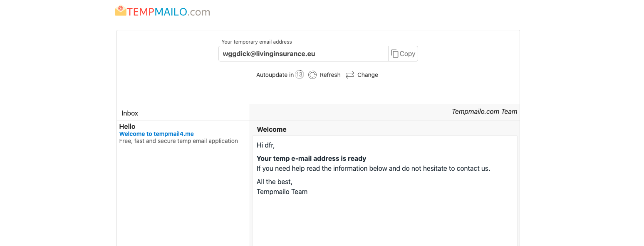Click the Change text label
Screen dimensions: 644x246
pos(368,75)
